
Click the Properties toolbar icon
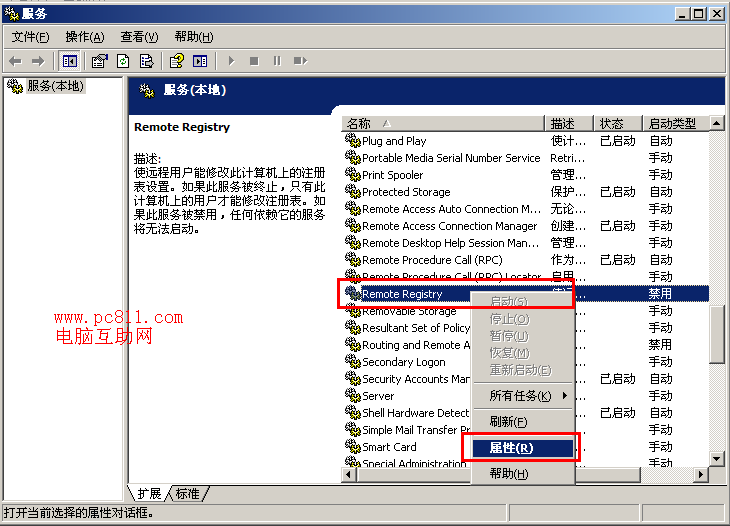[x=99, y=61]
